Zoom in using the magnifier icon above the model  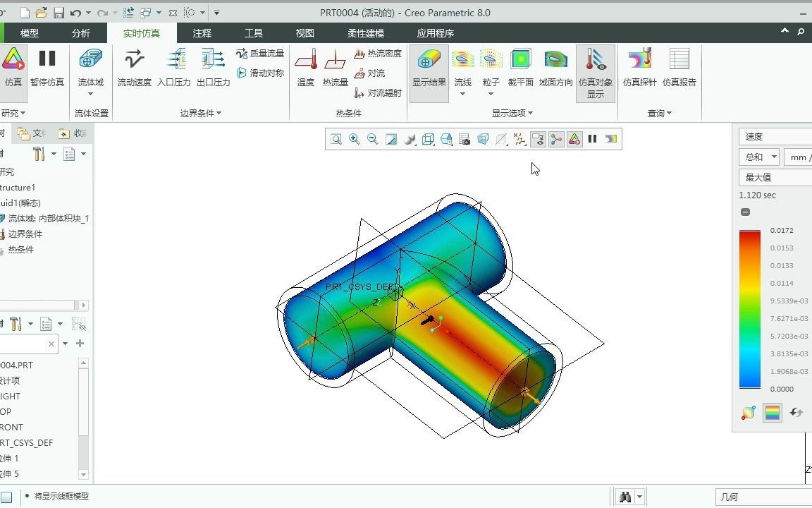(355, 139)
